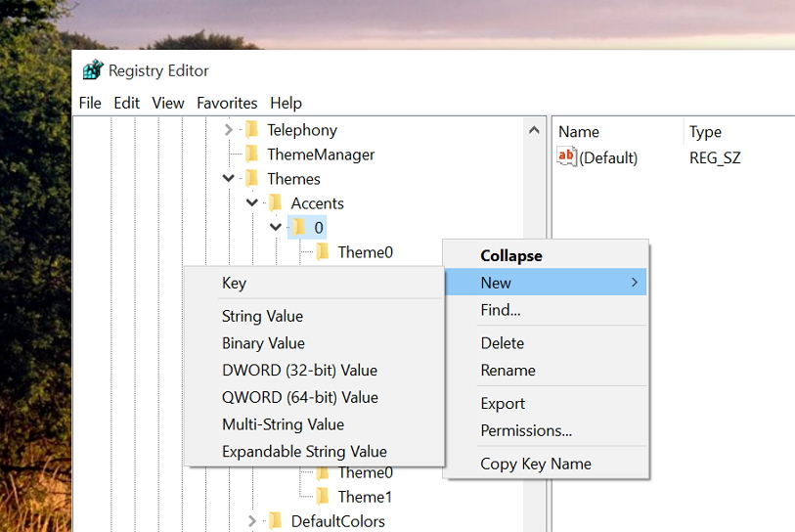Select the Theme0 key under key 0
The height and width of the screenshot is (532, 795).
tap(366, 252)
